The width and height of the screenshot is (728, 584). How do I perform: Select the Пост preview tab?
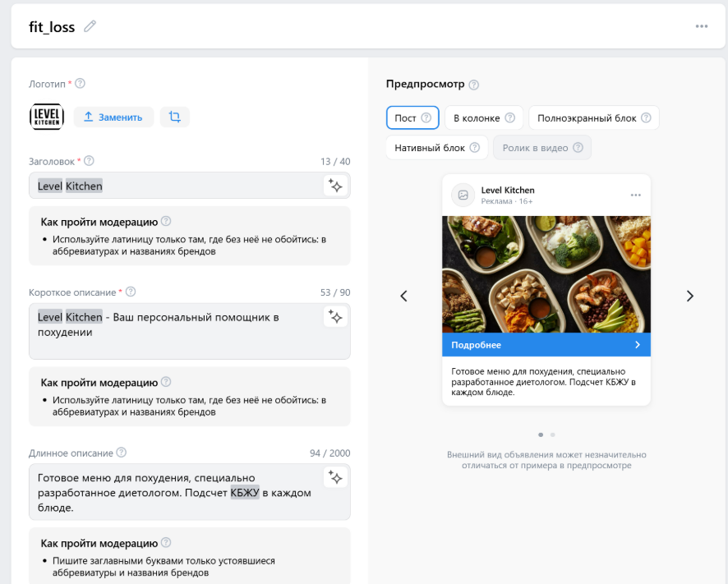tap(412, 118)
